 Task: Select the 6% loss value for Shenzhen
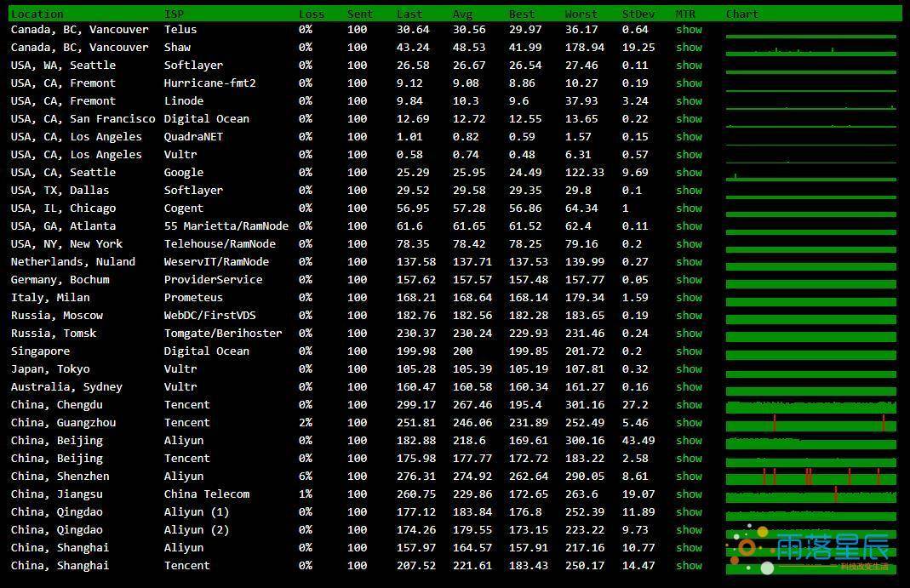point(306,476)
